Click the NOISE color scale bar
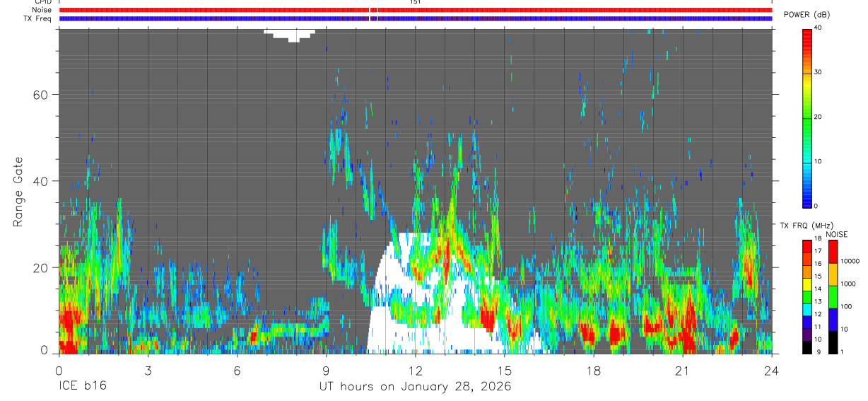This screenshot has height=401, width=868. (x=833, y=297)
